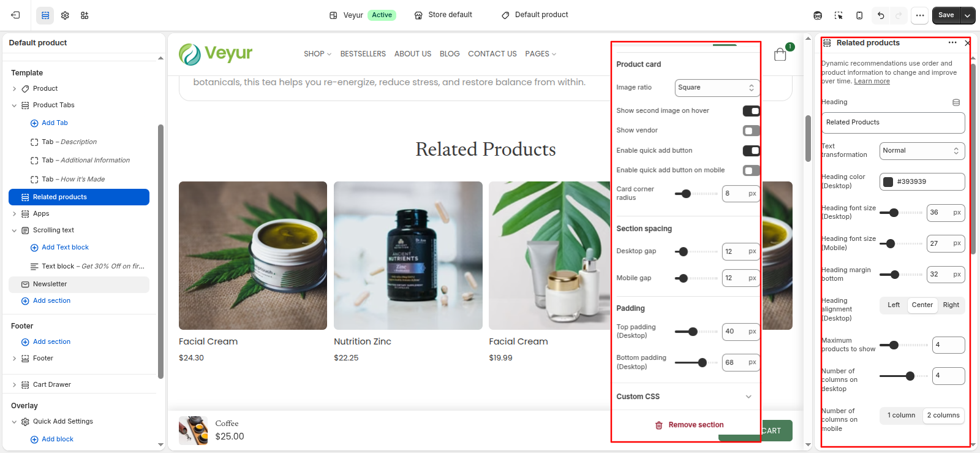Collapse the Product Tabs tree node

click(14, 105)
